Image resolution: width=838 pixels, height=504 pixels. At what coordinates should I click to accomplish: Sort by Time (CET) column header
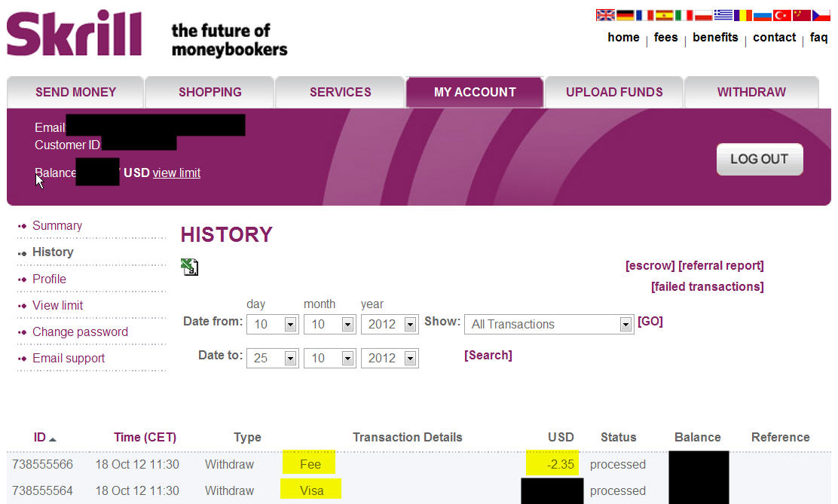tap(145, 437)
